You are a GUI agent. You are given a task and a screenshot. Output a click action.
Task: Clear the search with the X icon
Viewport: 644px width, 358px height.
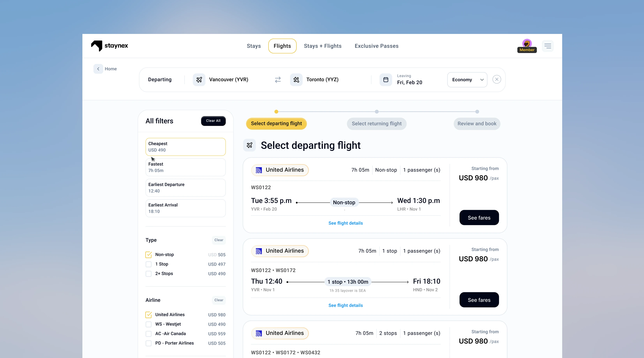coord(497,80)
